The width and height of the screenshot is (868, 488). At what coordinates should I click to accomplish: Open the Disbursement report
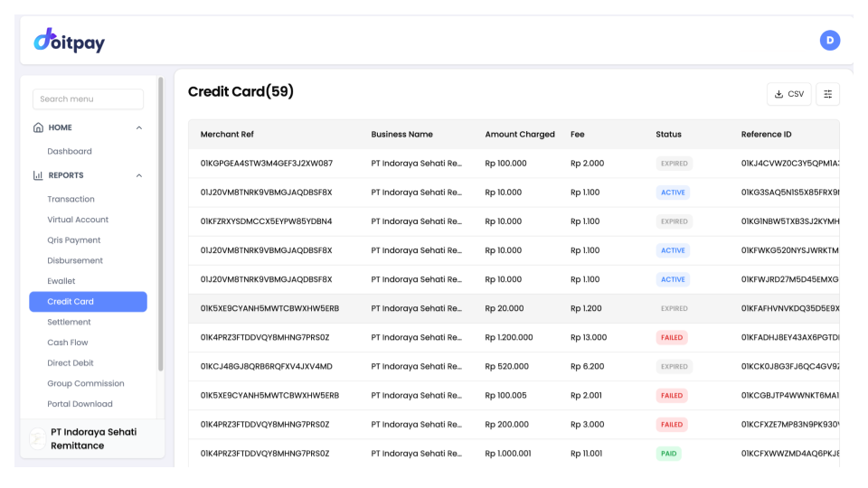pyautogui.click(x=75, y=260)
